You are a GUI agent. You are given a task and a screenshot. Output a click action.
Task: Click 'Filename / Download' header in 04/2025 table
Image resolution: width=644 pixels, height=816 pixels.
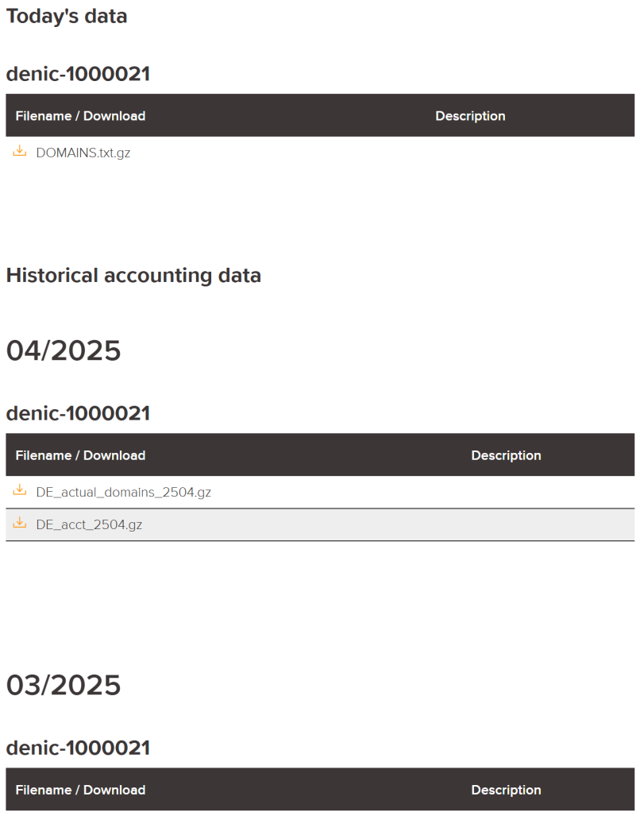[80, 455]
